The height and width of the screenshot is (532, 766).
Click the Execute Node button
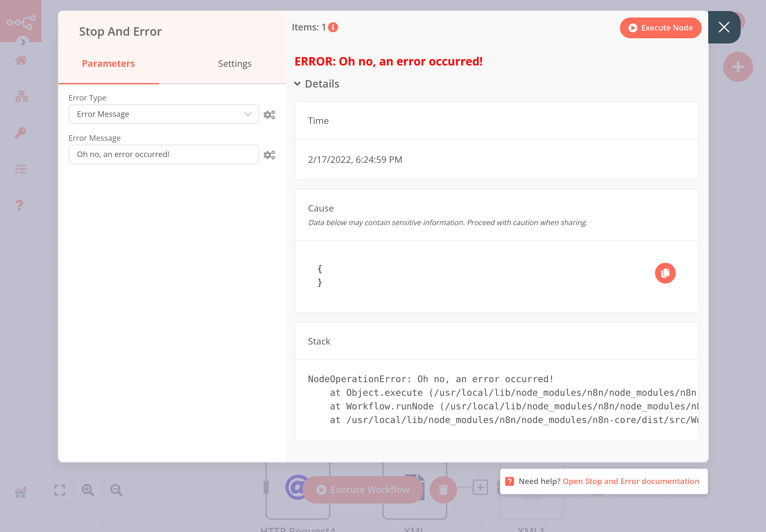[660, 28]
